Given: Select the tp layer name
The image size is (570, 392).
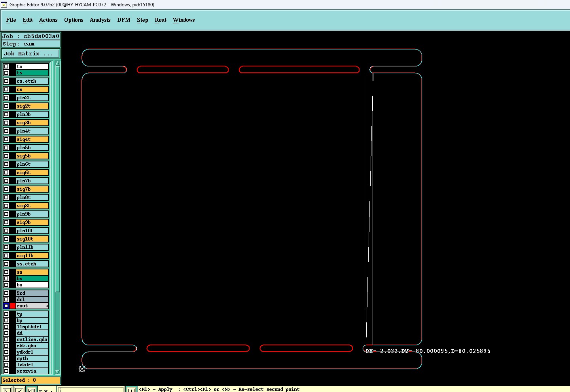Looking at the screenshot, I should 32,314.
